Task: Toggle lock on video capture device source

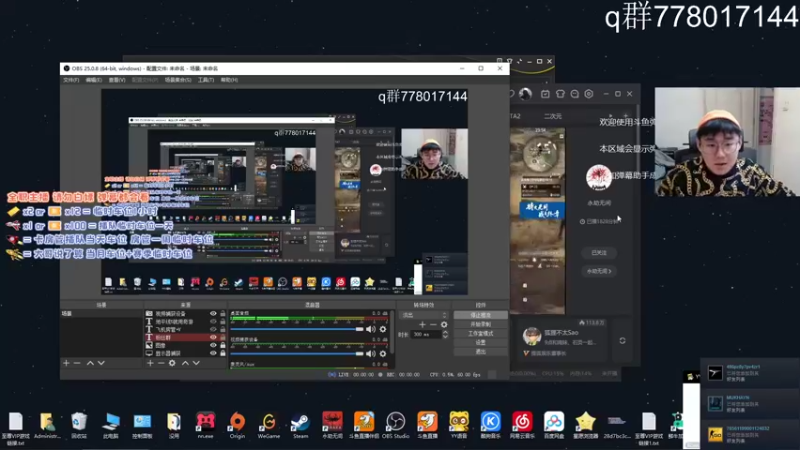Action: tap(222, 314)
